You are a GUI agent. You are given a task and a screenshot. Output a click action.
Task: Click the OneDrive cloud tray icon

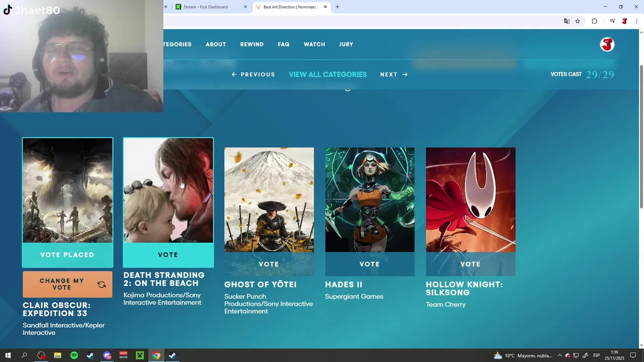568,355
